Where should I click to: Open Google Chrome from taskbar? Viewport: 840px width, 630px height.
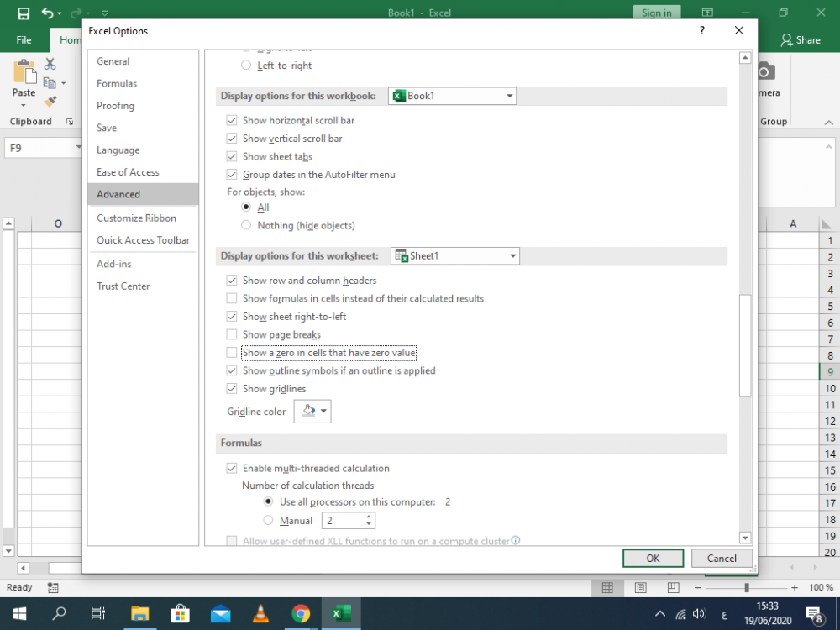(301, 613)
